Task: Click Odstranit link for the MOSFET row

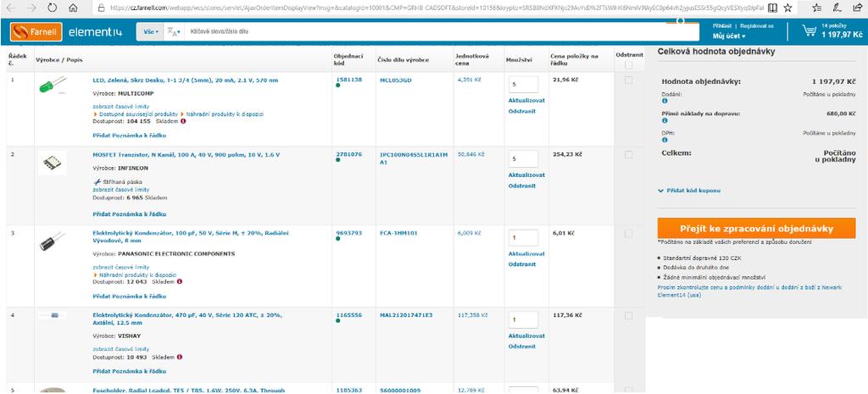Action: coord(522,186)
